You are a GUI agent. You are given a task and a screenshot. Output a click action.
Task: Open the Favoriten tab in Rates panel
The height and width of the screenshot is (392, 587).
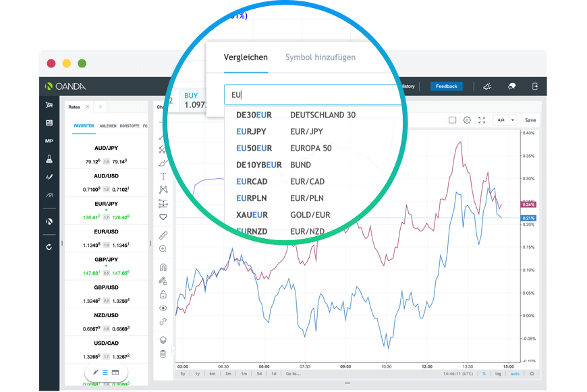(x=84, y=126)
